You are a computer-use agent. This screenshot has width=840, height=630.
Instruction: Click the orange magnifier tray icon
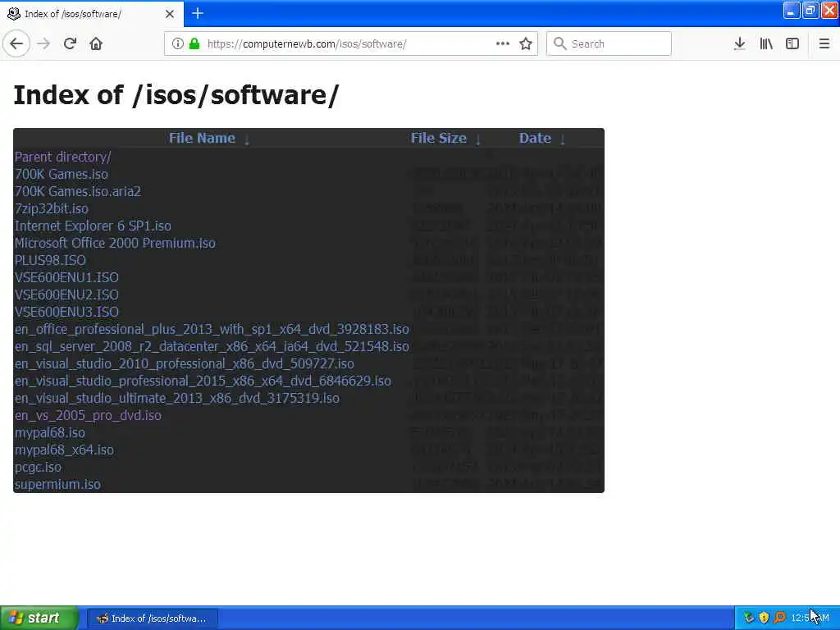779,618
